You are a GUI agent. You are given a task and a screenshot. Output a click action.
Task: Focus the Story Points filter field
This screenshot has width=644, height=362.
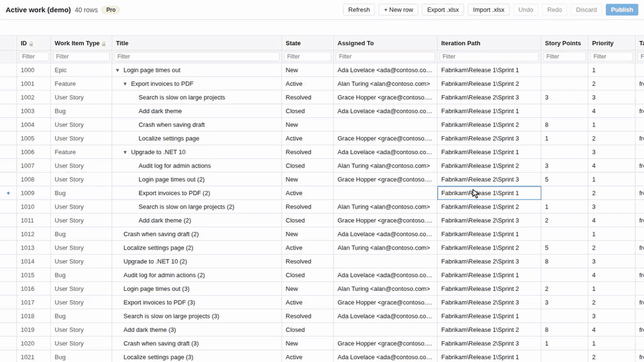click(x=564, y=56)
